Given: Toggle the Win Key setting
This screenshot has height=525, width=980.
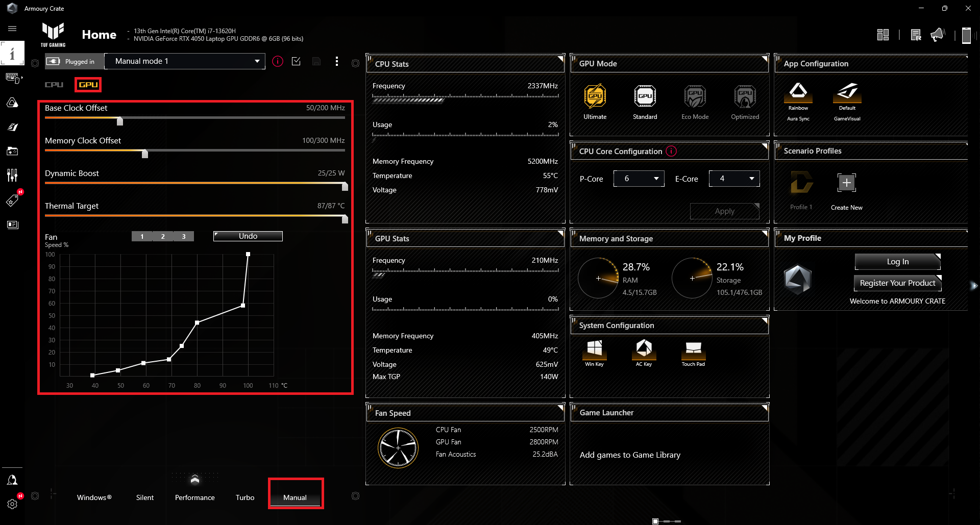Looking at the screenshot, I should click(594, 349).
